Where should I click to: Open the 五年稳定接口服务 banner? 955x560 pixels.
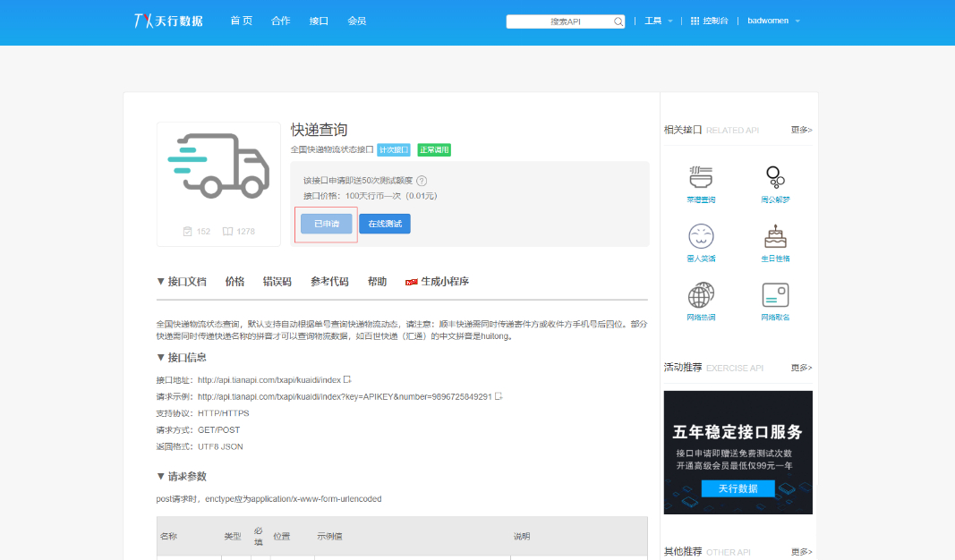pos(738,453)
